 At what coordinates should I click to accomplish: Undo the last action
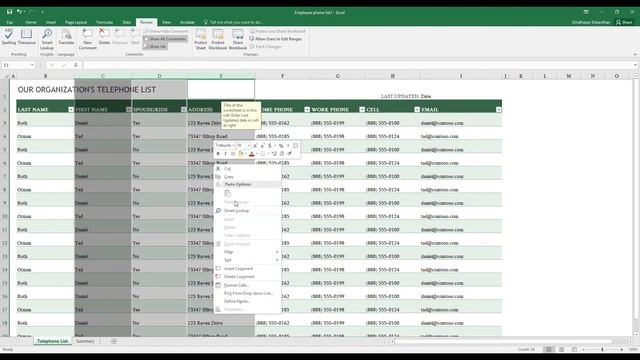click(19, 12)
